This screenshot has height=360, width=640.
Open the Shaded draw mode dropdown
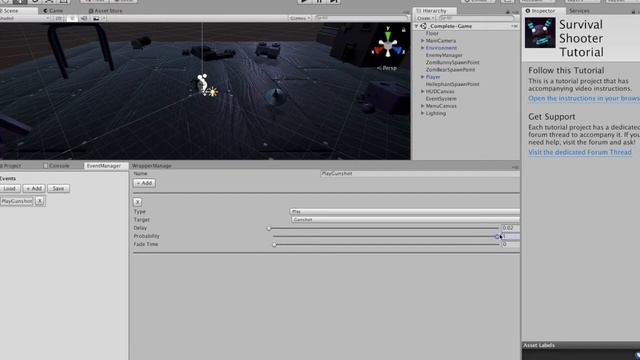click(24, 18)
